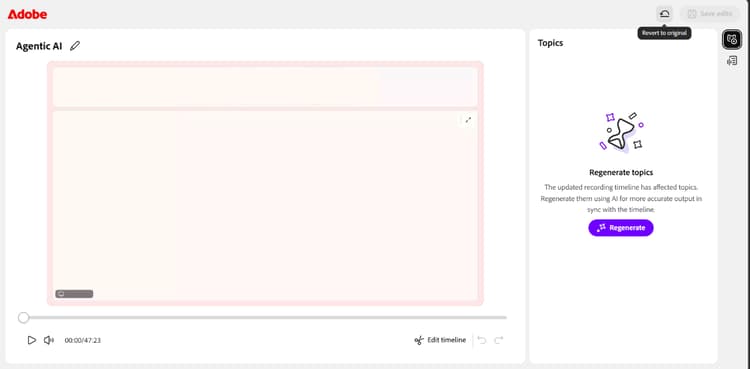The image size is (750, 369).
Task: Click the screen-share label badge in video
Action: point(74,294)
